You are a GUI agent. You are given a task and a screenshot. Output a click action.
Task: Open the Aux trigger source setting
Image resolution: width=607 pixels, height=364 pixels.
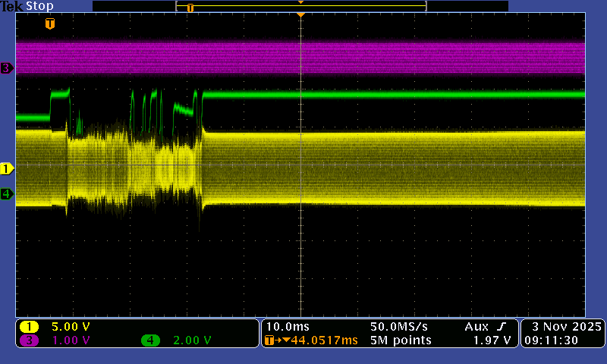tap(477, 326)
